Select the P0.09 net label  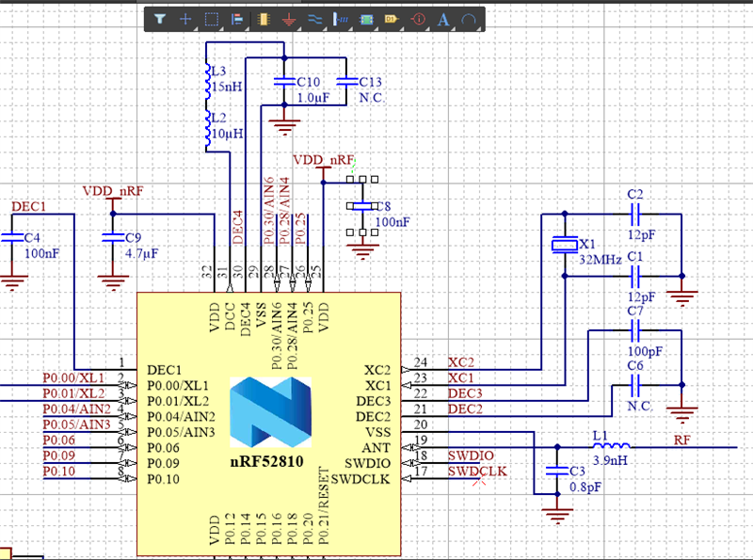coord(59,456)
